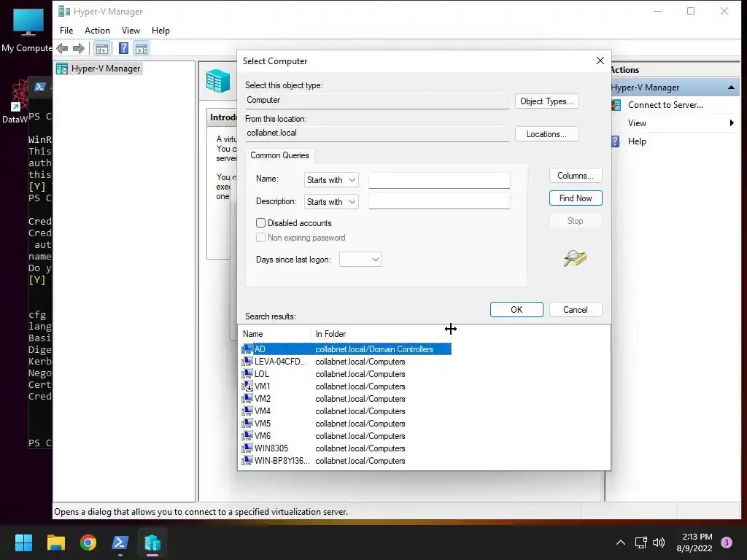
Task: Open the Name 'Starts with' dropdown
Action: click(331, 180)
